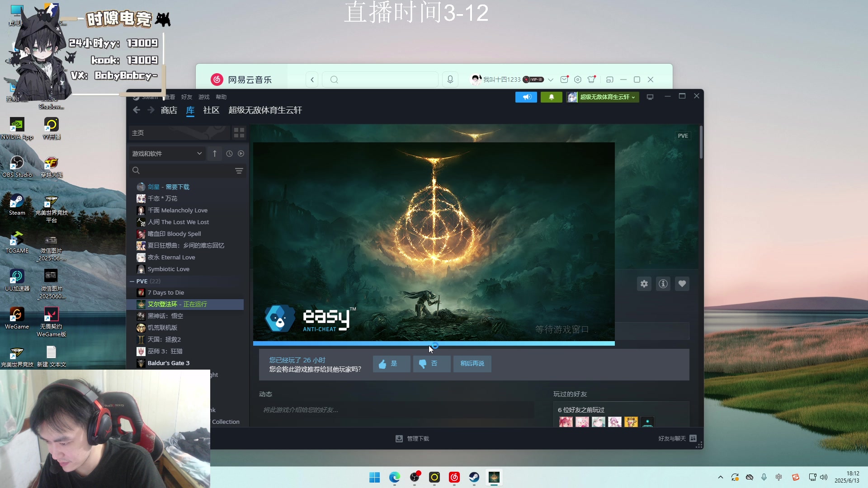This screenshot has width=868, height=488.
Task: Open the 帮助 menu in Steam
Action: [221, 97]
